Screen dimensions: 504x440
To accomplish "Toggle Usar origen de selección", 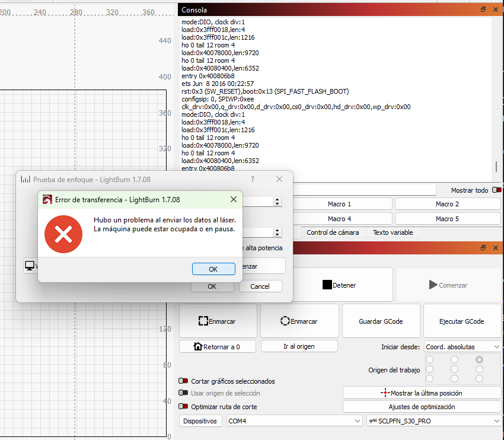I will pos(183,393).
